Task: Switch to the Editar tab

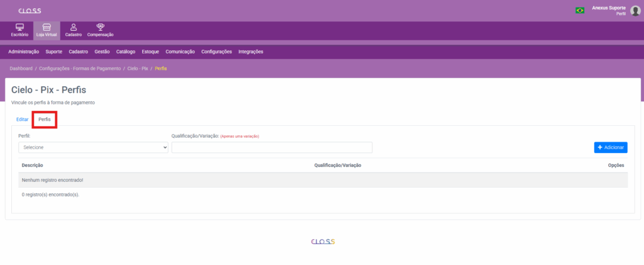Action: point(22,119)
